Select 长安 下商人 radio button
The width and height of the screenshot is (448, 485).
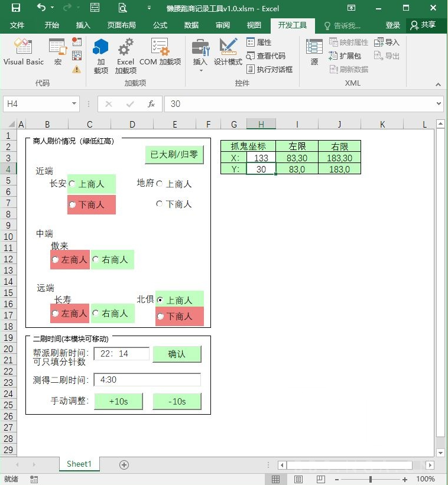click(x=72, y=204)
